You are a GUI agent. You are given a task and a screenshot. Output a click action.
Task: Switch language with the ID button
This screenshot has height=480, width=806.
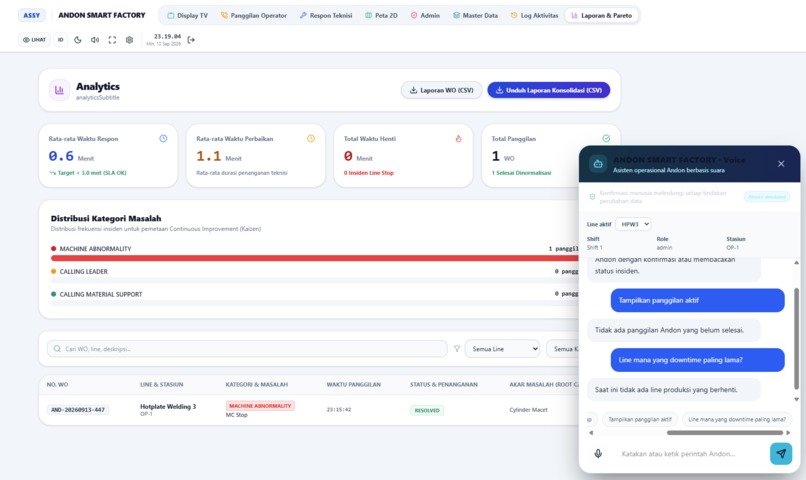[61, 40]
